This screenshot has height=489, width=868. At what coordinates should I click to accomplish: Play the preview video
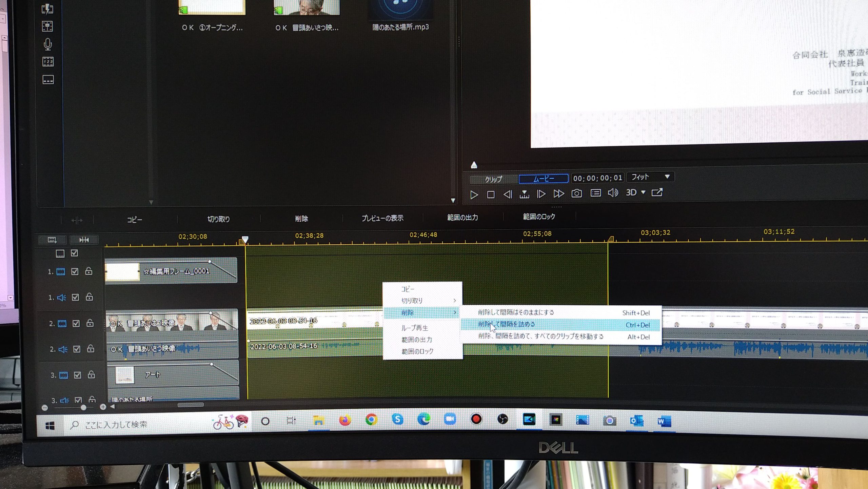tap(474, 195)
